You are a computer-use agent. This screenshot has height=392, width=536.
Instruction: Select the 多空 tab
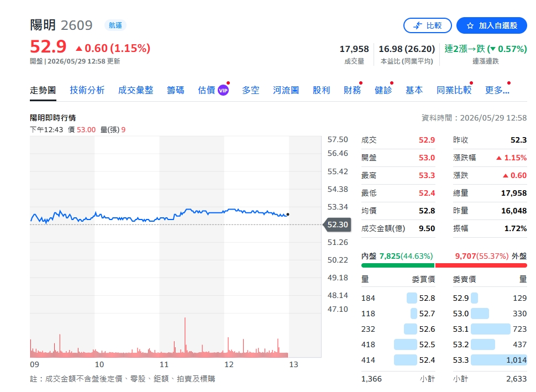[250, 90]
